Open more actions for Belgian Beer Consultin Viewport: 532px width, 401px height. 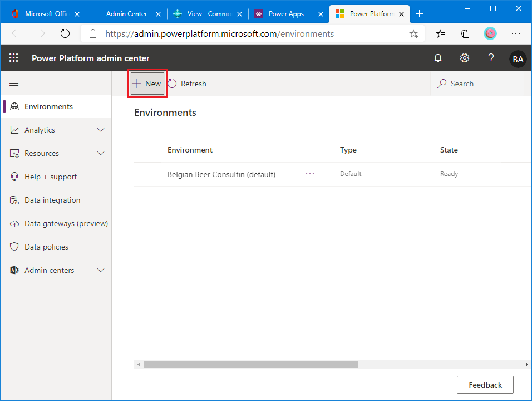[310, 173]
